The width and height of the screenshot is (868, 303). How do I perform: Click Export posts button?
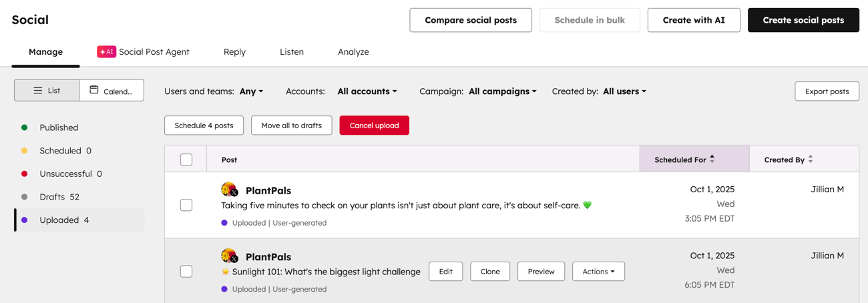coord(827,91)
